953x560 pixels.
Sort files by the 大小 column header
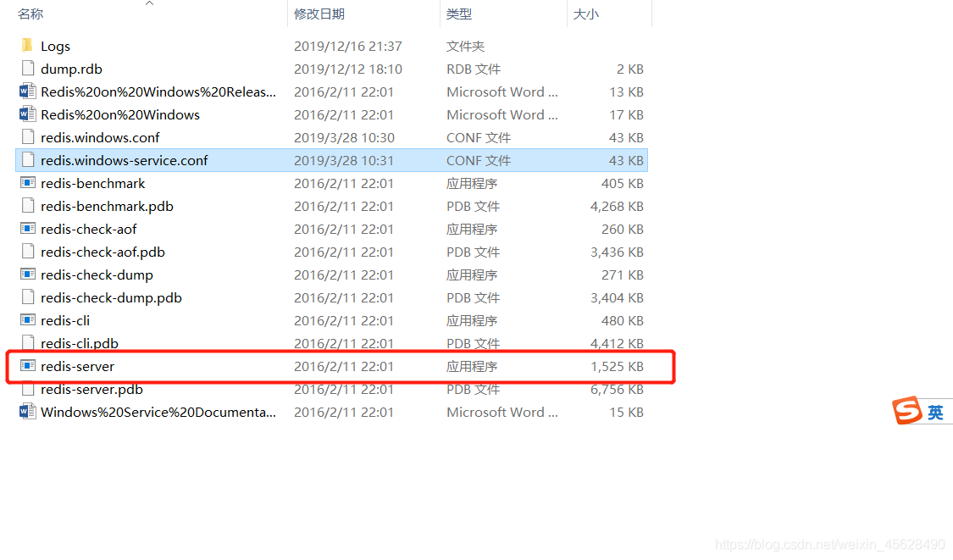coord(586,14)
